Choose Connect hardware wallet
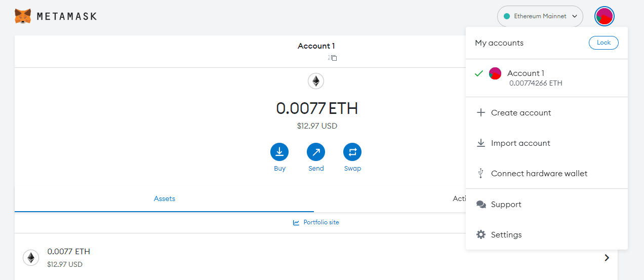 point(547,173)
